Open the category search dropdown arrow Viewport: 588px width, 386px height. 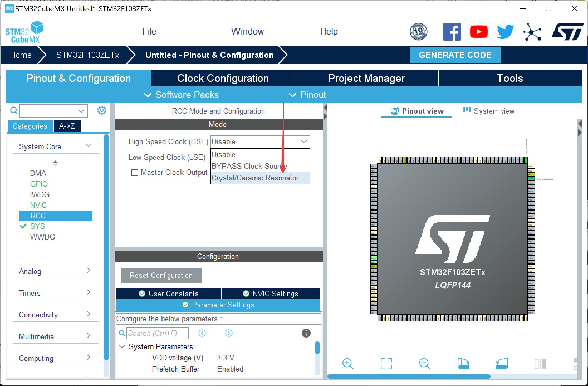[x=81, y=111]
